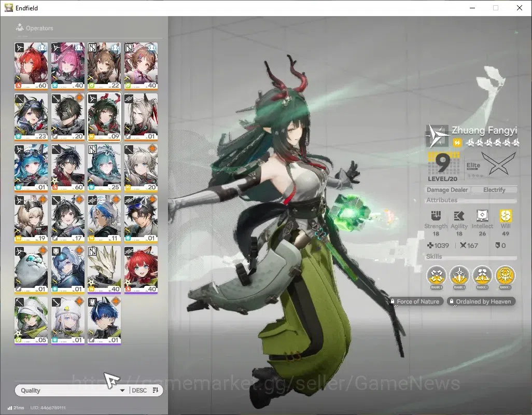The width and height of the screenshot is (532, 415).
Task: Click the 21ms ping indicator
Action: pos(16,408)
